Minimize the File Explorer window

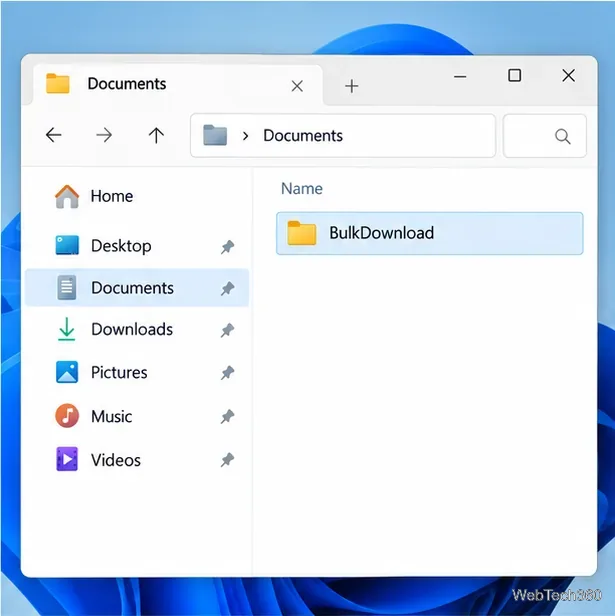tap(460, 76)
